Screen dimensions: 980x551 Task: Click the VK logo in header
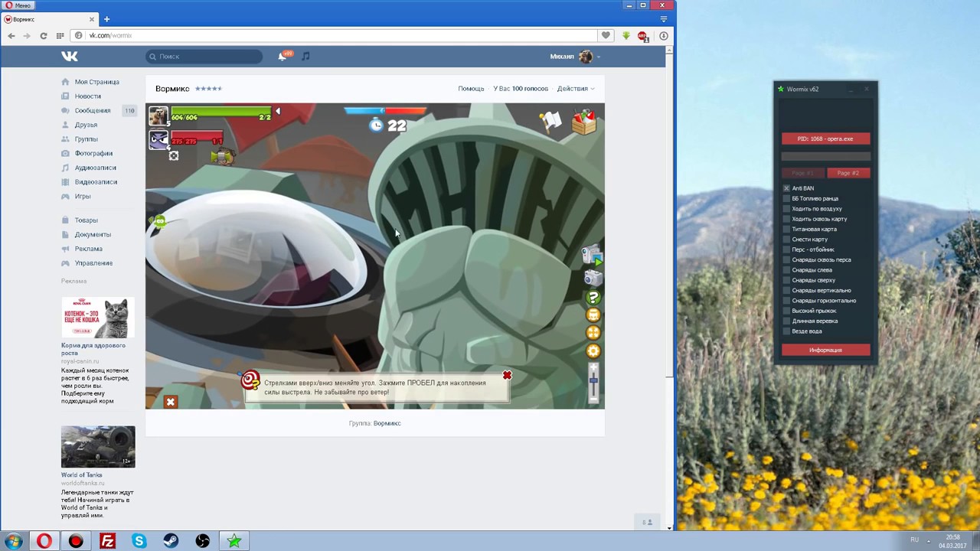point(70,56)
